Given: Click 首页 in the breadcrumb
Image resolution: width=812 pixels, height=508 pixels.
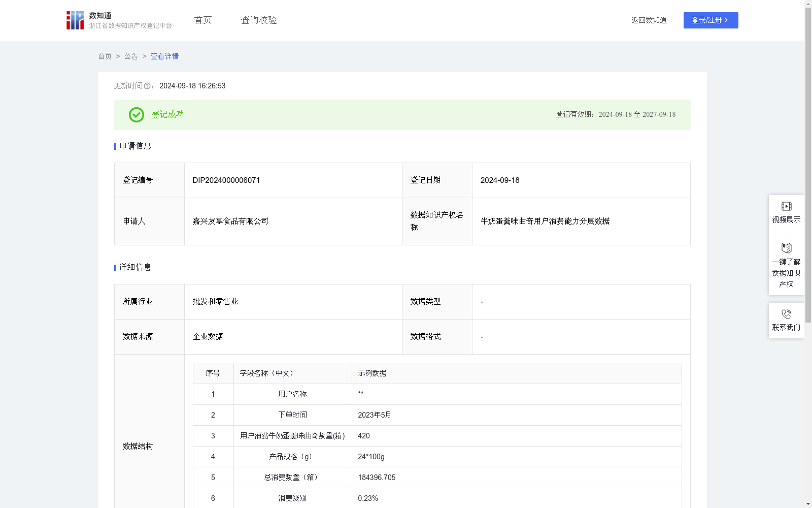Looking at the screenshot, I should [105, 56].
